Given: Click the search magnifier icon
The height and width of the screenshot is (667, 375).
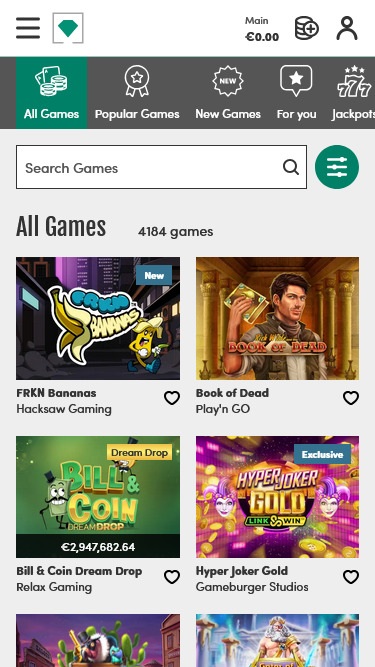Looking at the screenshot, I should [291, 167].
